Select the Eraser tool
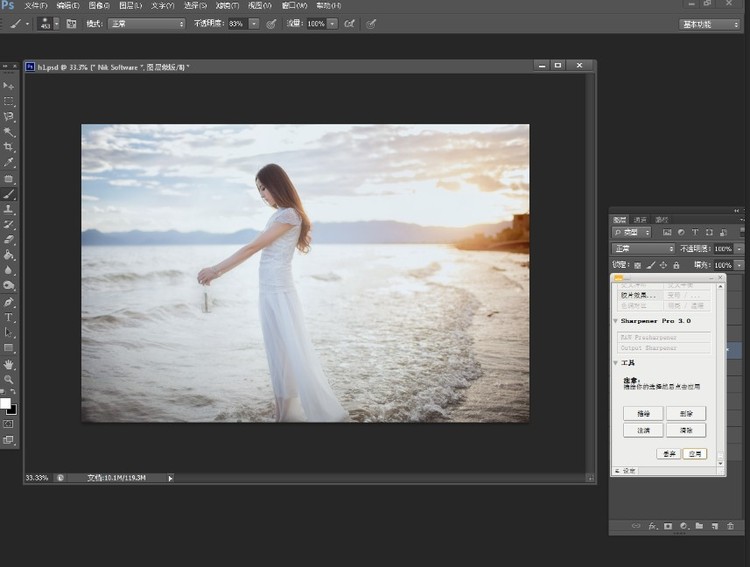750x567 pixels. [9, 240]
